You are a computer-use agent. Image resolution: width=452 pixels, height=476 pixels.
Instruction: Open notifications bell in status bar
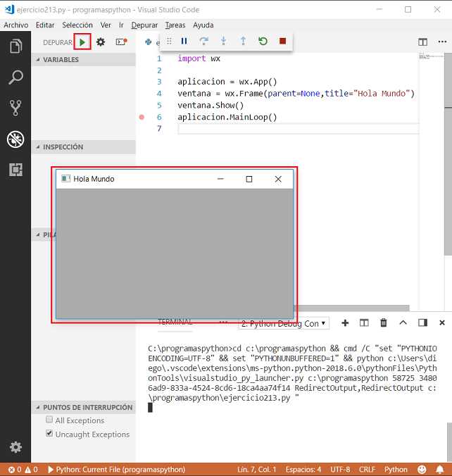[440, 470]
